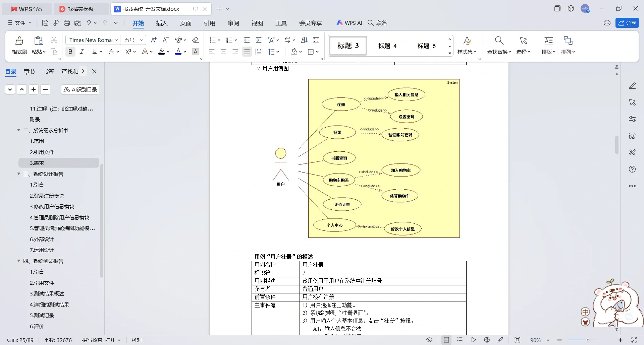Click the clear formatting eraser icon
Image resolution: width=644 pixels, height=345 pixels.
click(x=196, y=40)
